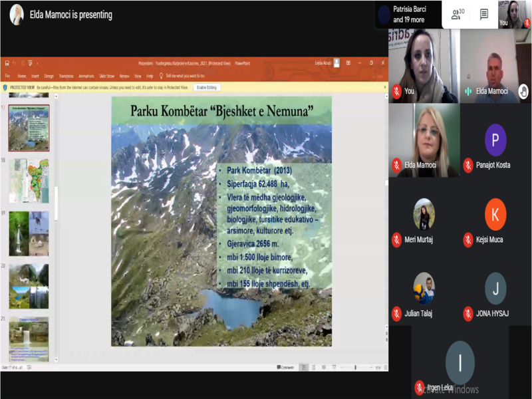Viewport: 532px width, 399px height.
Task: Click the speaking Elda Mamoci video tile
Action: (x=495, y=66)
